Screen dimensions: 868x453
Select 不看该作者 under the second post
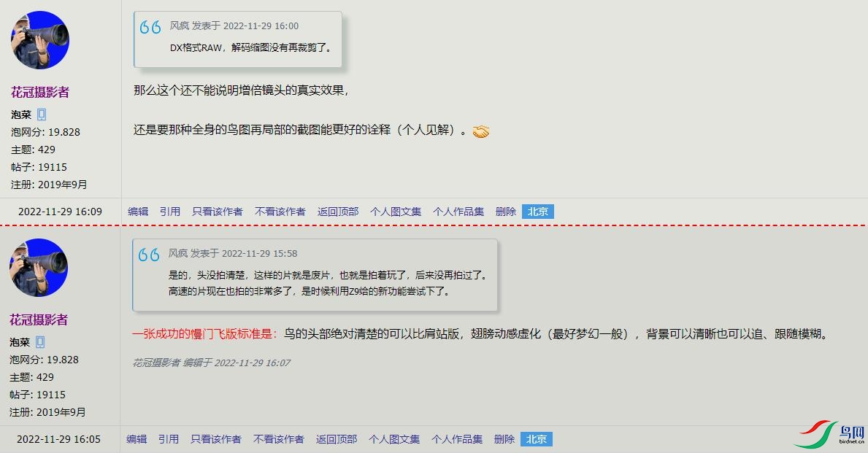278,439
